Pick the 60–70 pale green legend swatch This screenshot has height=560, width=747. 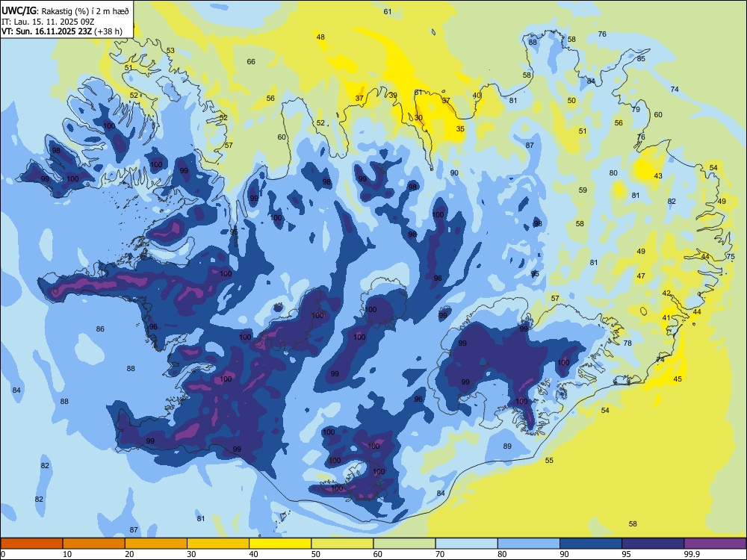pos(404,544)
